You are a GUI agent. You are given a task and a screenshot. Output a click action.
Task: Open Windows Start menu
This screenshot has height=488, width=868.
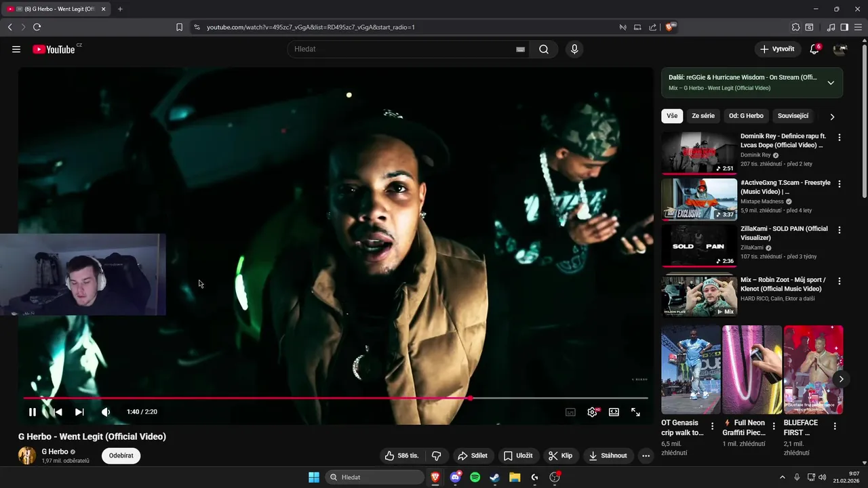314,477
